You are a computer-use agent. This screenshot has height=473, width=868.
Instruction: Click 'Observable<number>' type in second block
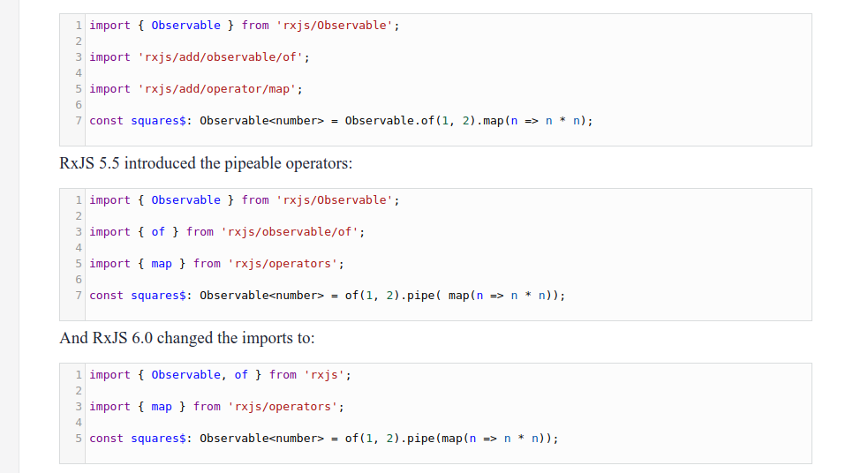click(x=262, y=296)
